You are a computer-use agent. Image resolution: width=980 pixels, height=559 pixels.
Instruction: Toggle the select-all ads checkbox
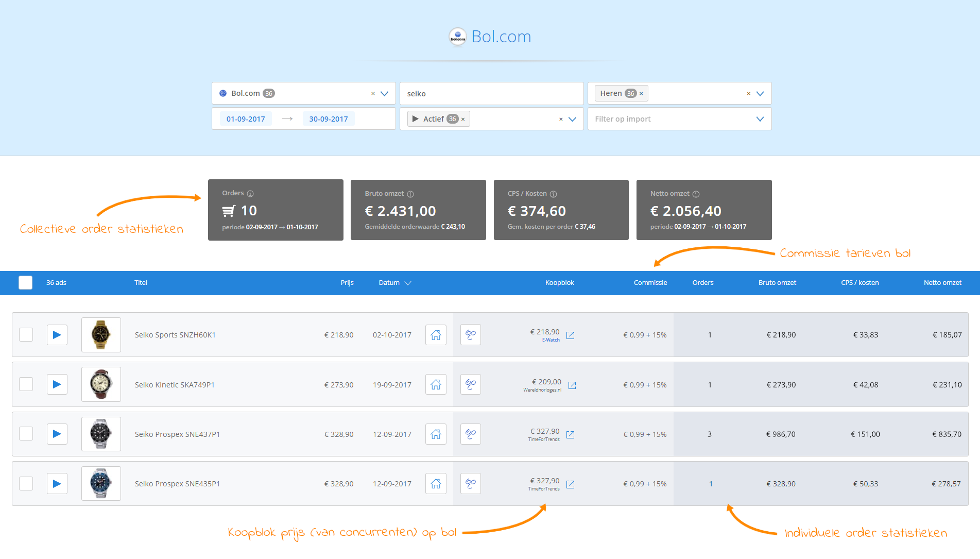click(26, 282)
